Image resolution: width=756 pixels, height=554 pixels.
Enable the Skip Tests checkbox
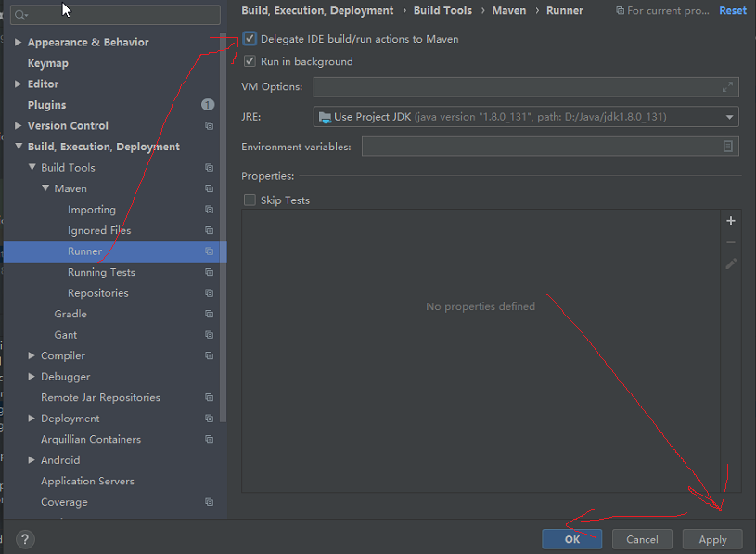click(250, 200)
